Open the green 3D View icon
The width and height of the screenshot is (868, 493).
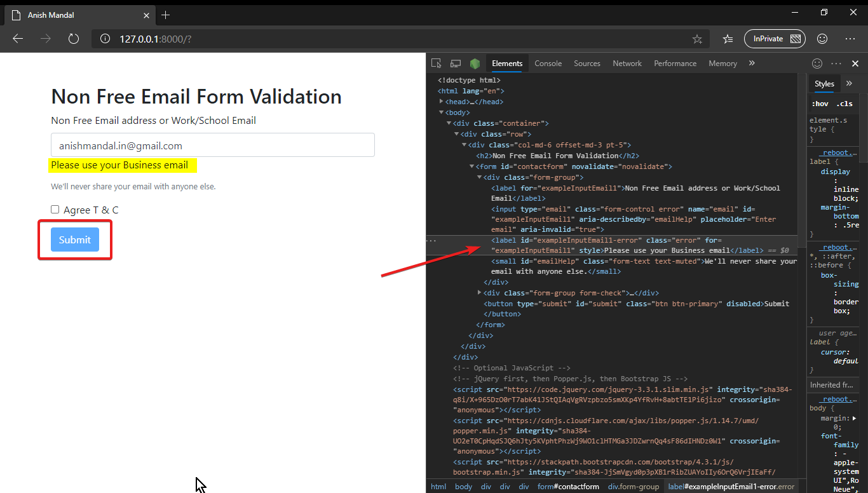[x=475, y=63]
